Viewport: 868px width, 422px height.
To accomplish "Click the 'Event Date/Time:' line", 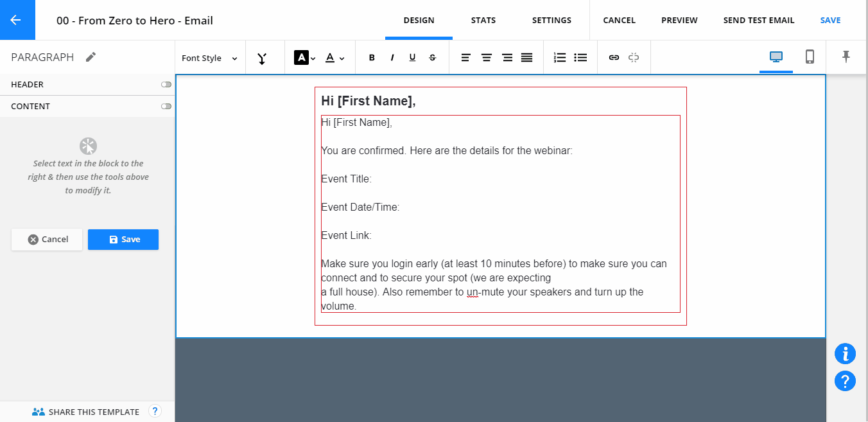I will tap(360, 207).
